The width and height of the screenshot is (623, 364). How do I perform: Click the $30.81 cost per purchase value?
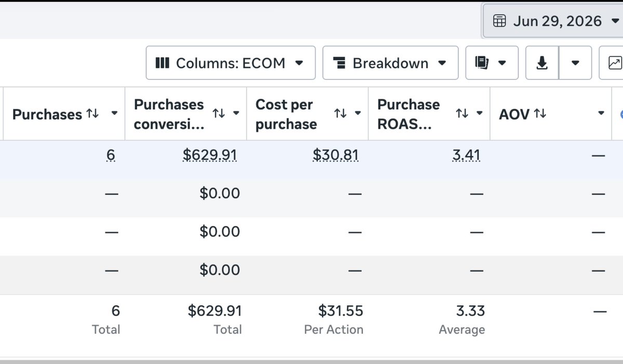click(335, 155)
